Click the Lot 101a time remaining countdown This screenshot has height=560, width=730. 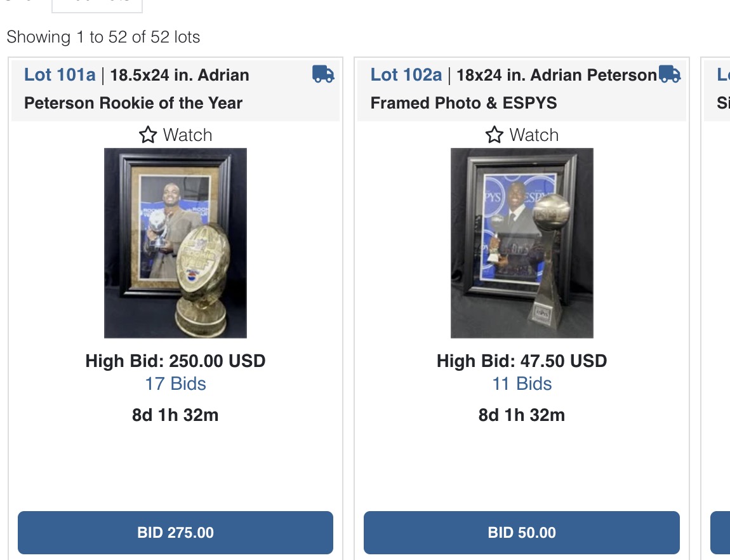click(x=175, y=415)
